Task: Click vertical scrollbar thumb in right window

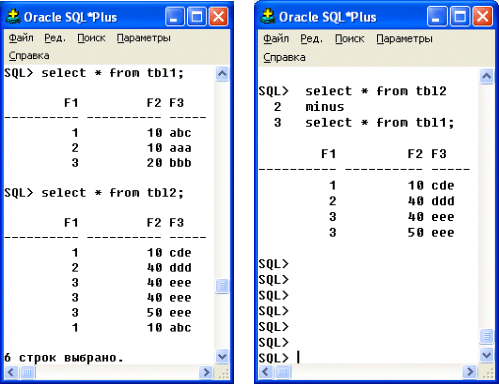Action: (487, 336)
